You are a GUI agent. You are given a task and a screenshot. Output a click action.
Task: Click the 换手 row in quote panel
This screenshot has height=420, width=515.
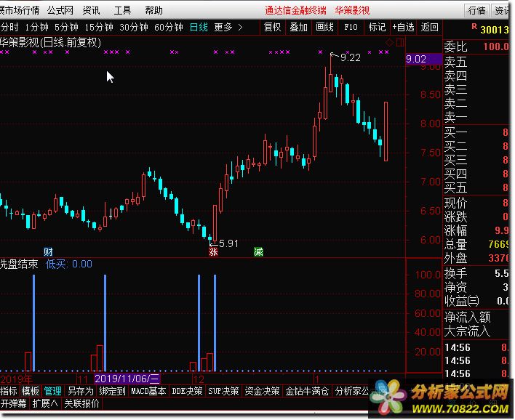(476, 273)
